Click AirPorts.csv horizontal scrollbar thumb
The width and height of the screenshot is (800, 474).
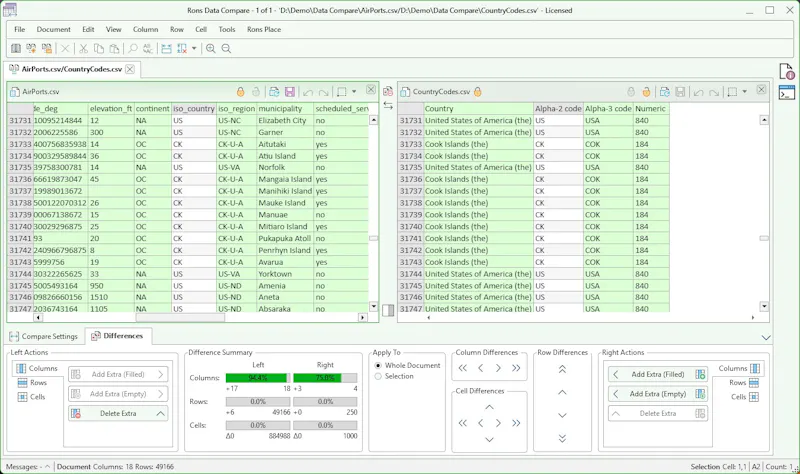click(180, 317)
